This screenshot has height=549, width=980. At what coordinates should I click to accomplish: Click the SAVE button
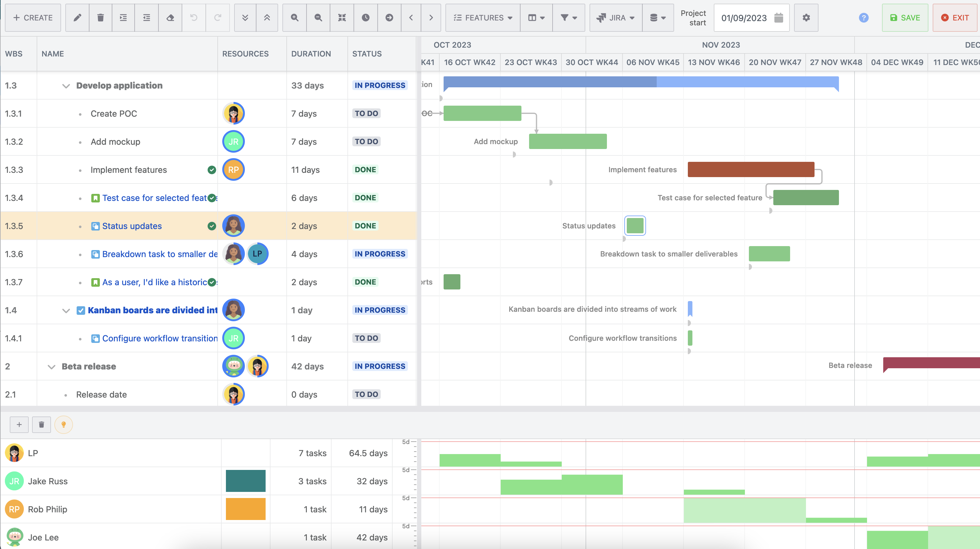tap(905, 17)
